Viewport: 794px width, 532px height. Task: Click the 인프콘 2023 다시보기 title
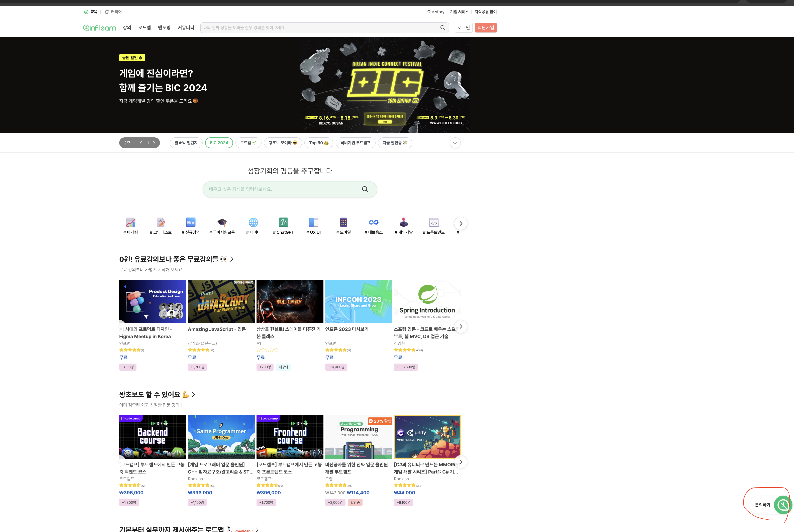(x=346, y=329)
